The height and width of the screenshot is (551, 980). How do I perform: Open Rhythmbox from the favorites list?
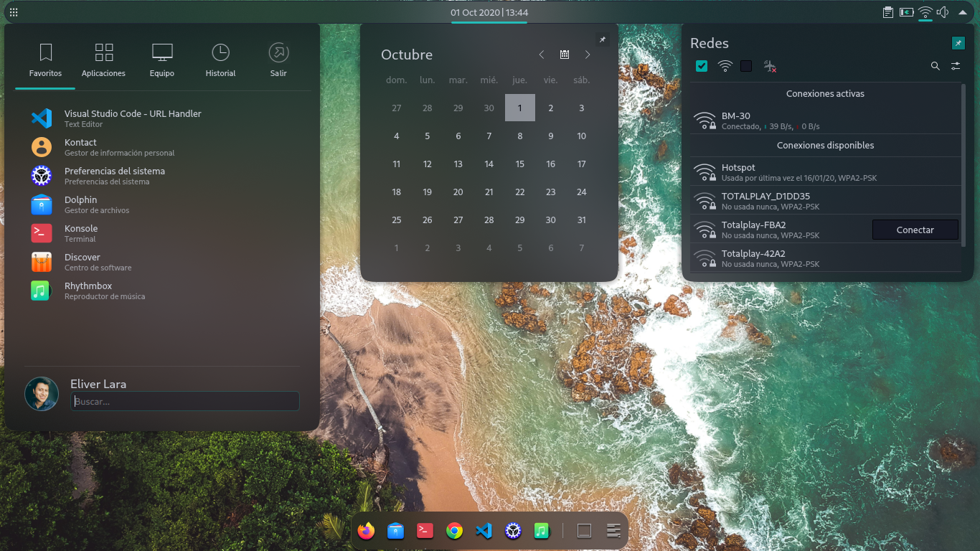tap(163, 291)
